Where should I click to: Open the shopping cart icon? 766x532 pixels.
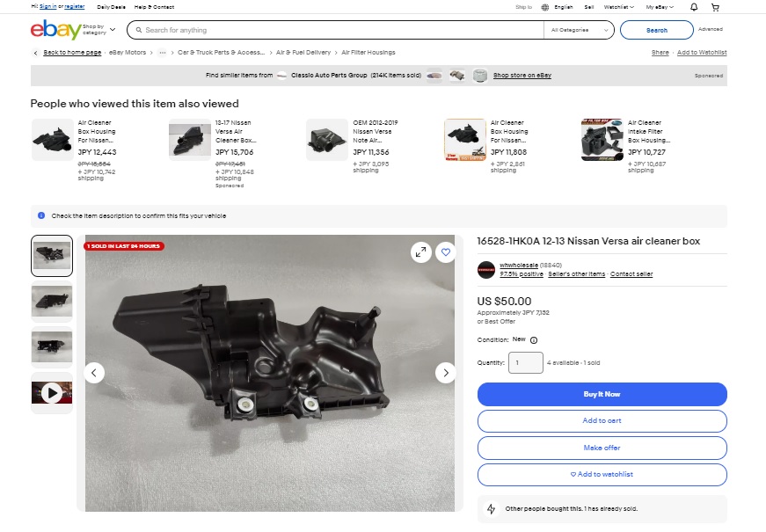pos(715,7)
